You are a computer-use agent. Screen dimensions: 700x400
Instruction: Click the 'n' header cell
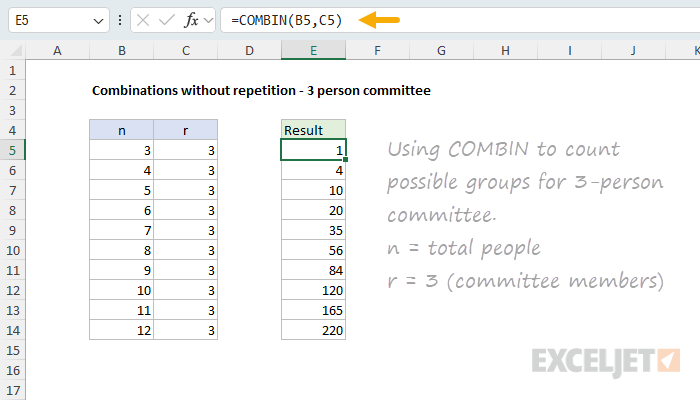tap(121, 130)
